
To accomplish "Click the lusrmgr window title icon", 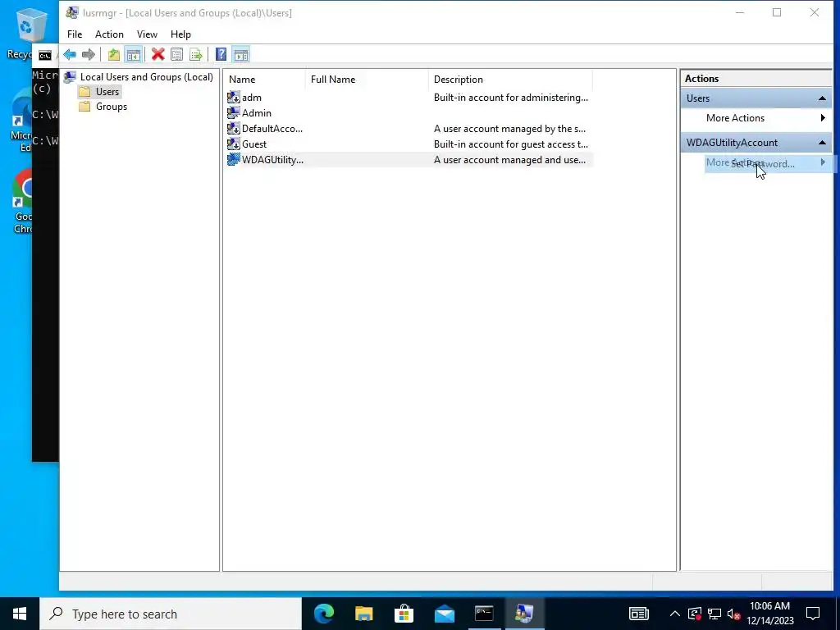I will 72,12.
